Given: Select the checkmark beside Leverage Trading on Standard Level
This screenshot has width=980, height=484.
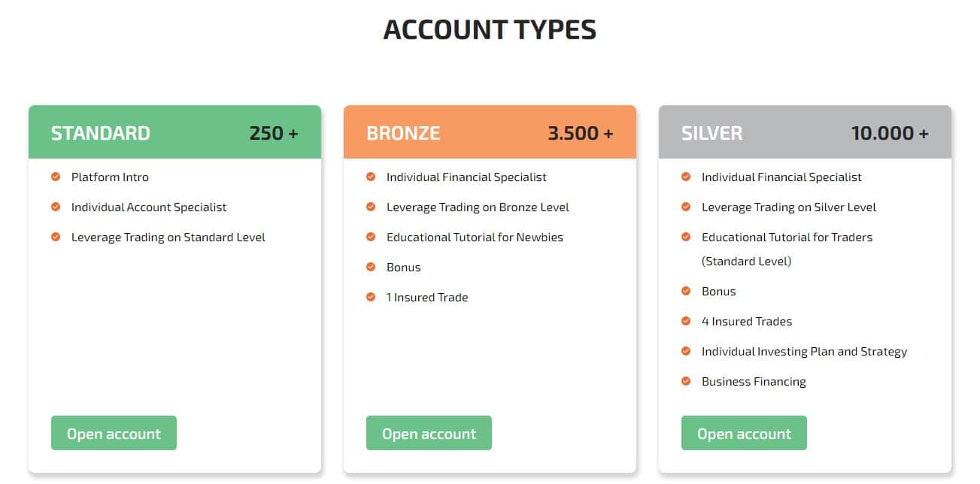Looking at the screenshot, I should 56,237.
